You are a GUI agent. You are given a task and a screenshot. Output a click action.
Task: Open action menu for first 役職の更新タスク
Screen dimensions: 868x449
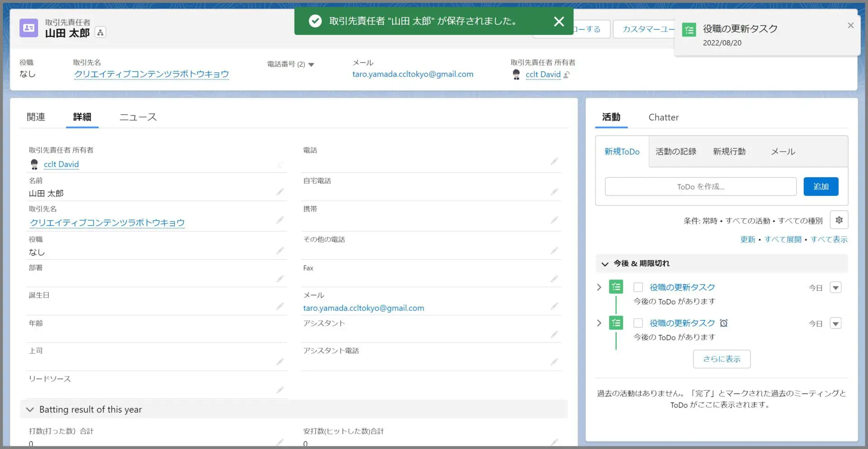(835, 288)
